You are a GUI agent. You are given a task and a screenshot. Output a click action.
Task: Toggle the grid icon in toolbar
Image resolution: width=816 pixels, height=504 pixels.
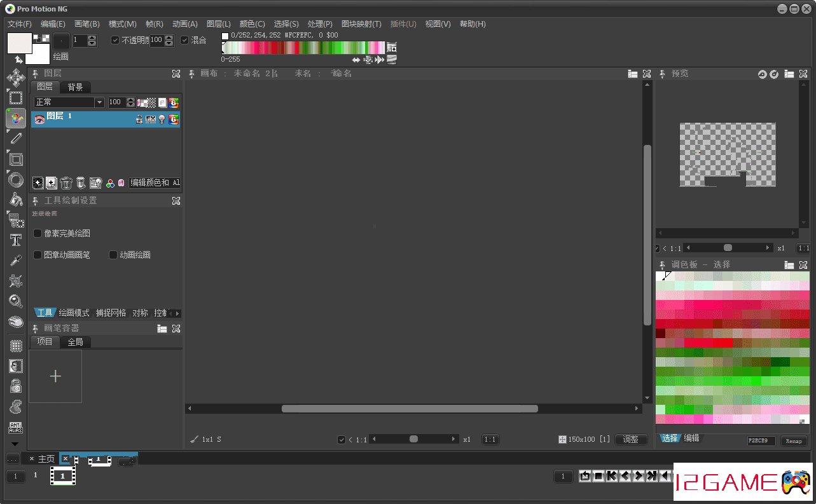[x=16, y=346]
